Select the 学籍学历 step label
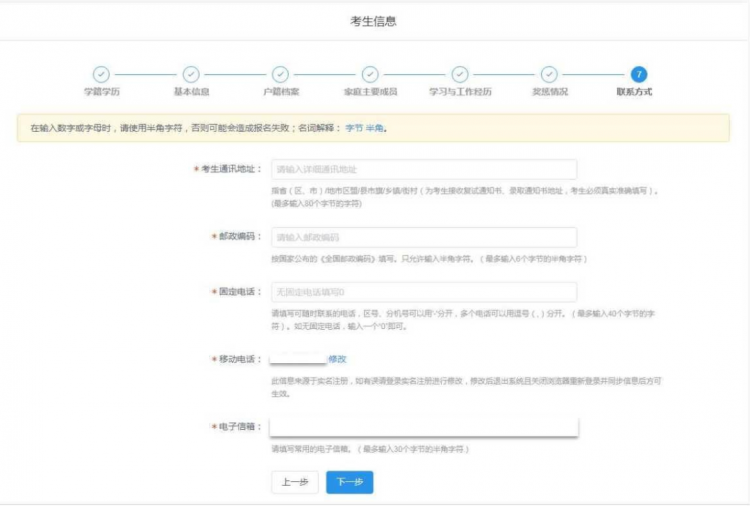Viewport: 750px width, 506px height. click(102, 92)
